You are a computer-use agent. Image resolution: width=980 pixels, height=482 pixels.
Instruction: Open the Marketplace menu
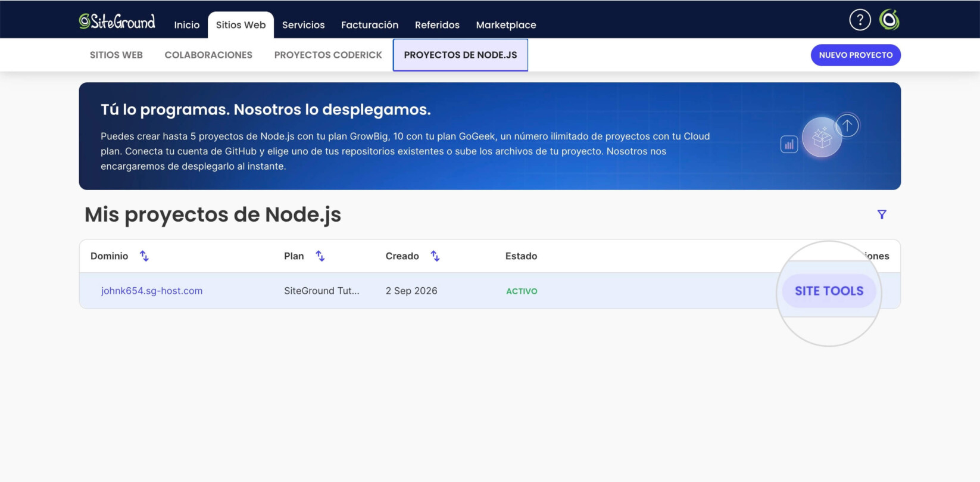tap(506, 25)
